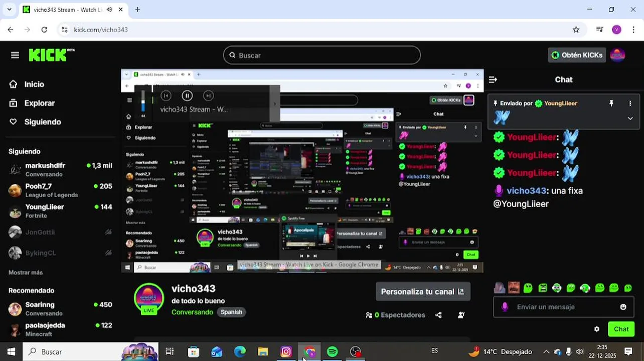Viewport: 644px width, 361px height.
Task: Click the user management icon beside share
Action: 461,315
